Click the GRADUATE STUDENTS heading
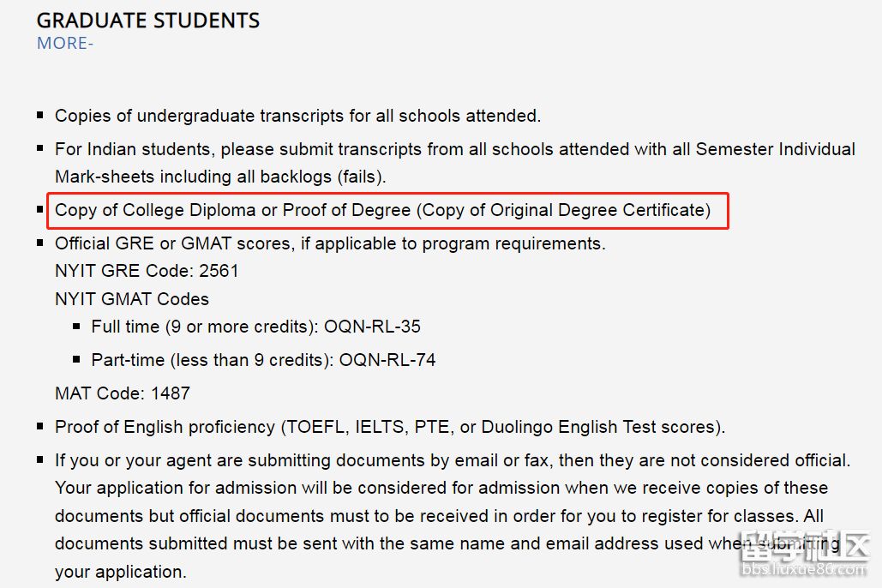 point(148,21)
